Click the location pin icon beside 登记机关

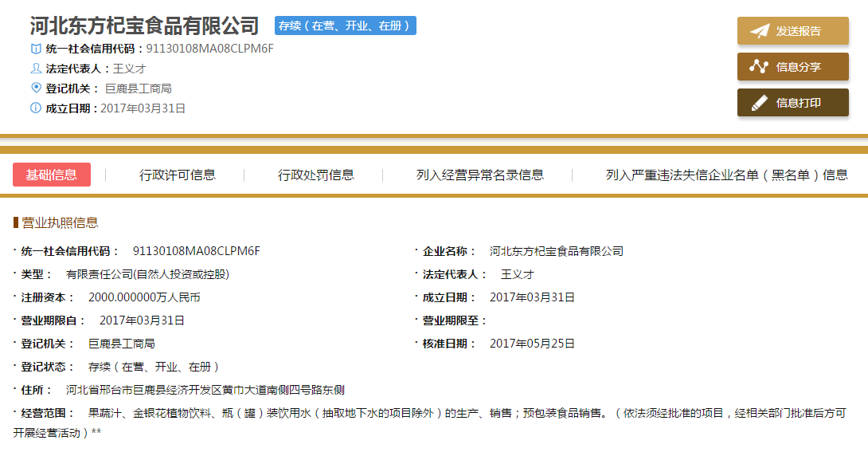pos(36,88)
